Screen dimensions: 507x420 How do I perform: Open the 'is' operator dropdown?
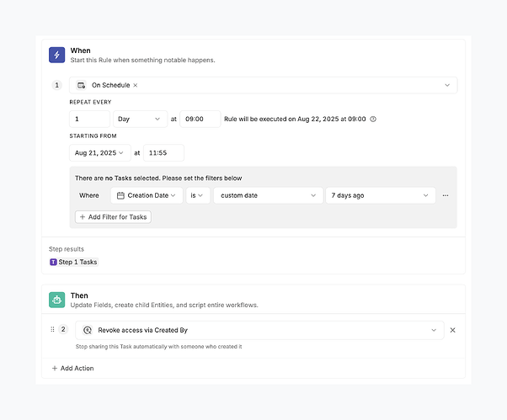[x=198, y=195]
